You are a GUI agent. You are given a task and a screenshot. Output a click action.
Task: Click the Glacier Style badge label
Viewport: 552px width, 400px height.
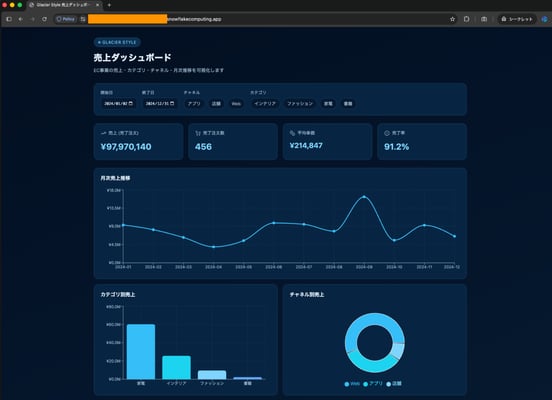pos(117,42)
